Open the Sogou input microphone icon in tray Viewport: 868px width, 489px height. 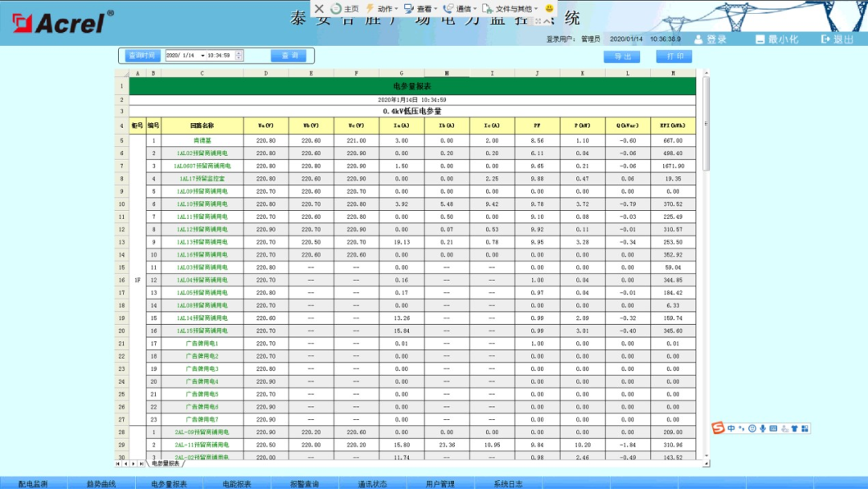coord(763,429)
